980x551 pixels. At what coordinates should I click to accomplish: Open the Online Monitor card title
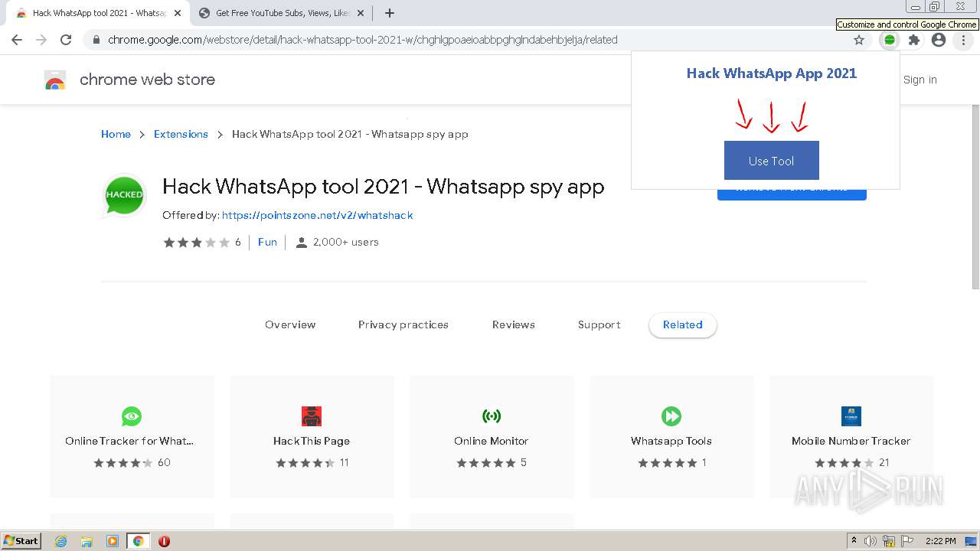pos(492,441)
